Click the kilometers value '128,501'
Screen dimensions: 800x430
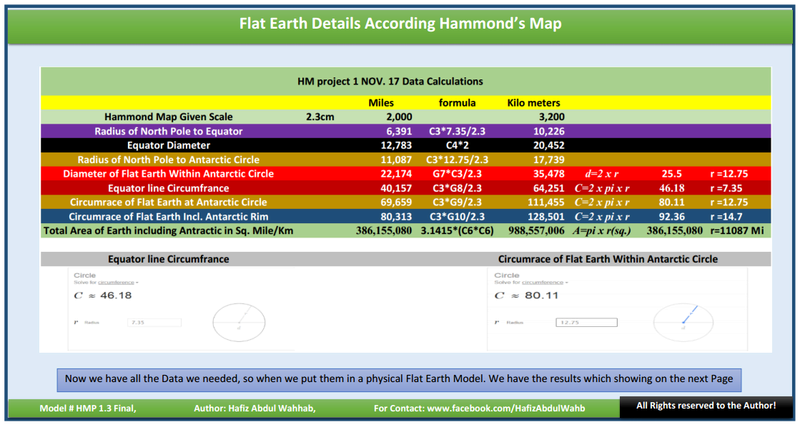coord(546,216)
